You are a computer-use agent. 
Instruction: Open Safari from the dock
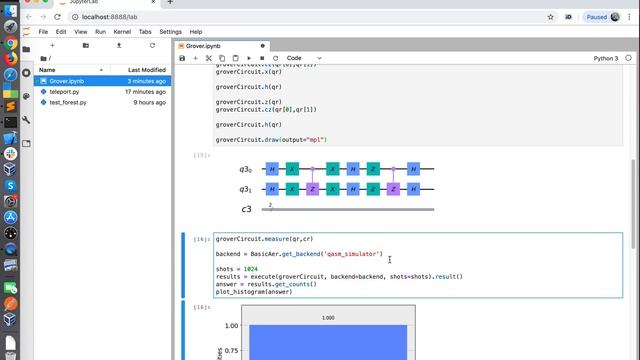coord(11,75)
